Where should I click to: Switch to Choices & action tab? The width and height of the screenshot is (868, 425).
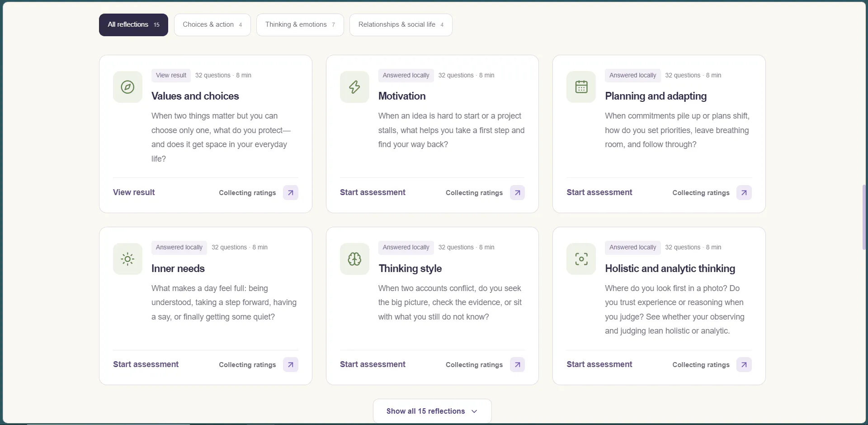(212, 25)
